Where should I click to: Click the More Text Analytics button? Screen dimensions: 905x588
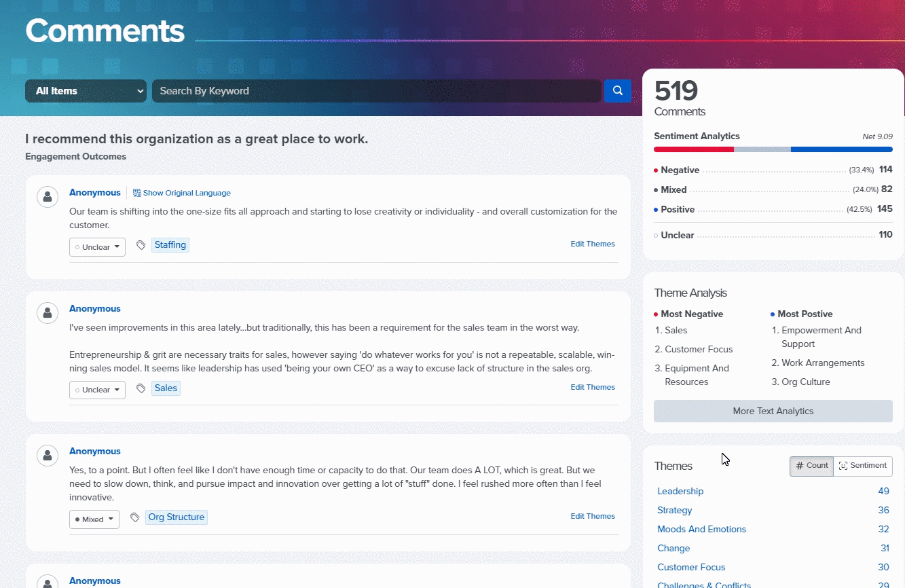point(773,411)
